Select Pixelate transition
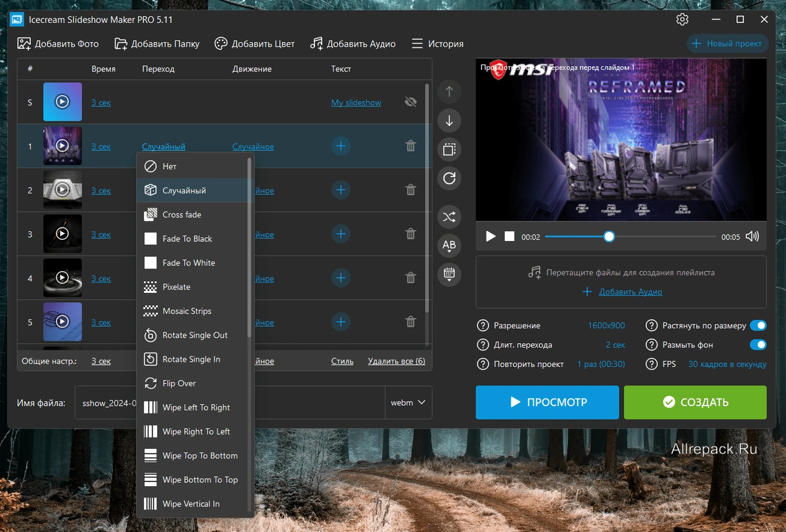Screen dimensions: 786x532 coord(191,287)
